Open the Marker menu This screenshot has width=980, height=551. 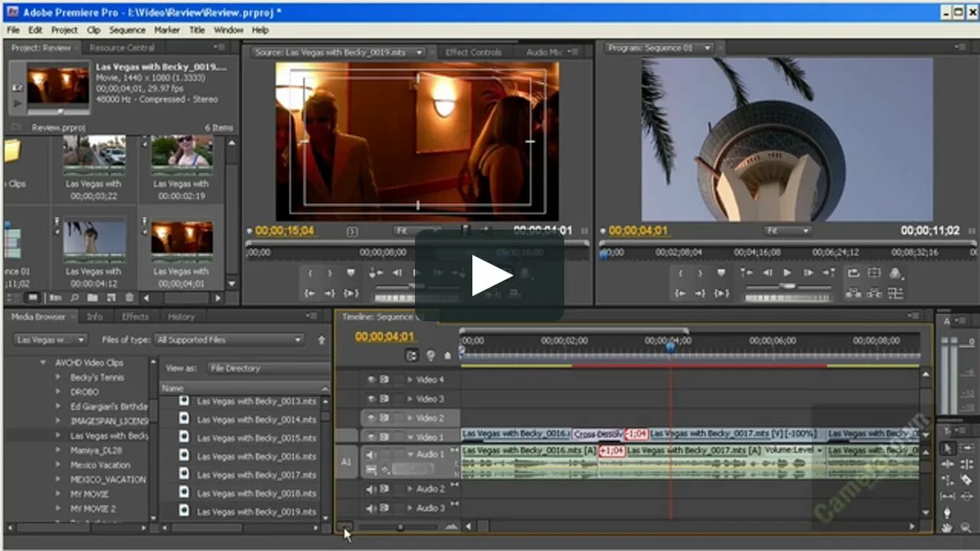pos(167,30)
